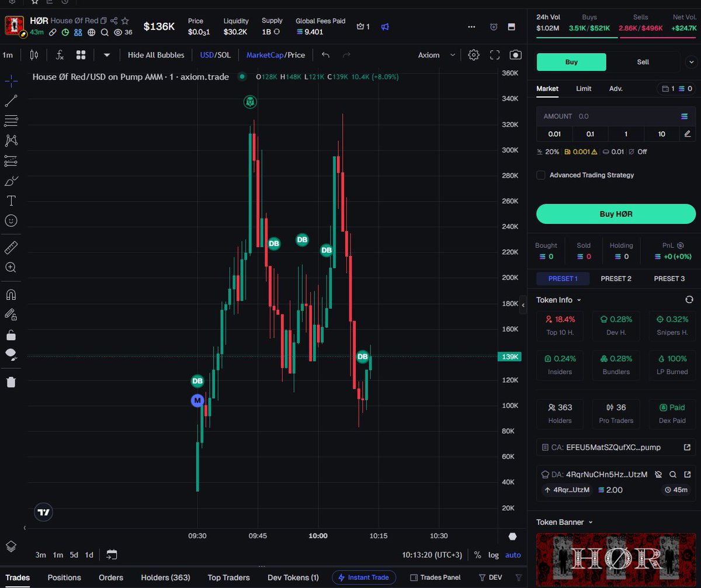
Task: Open the three-dots more options menu
Action: click(472, 27)
